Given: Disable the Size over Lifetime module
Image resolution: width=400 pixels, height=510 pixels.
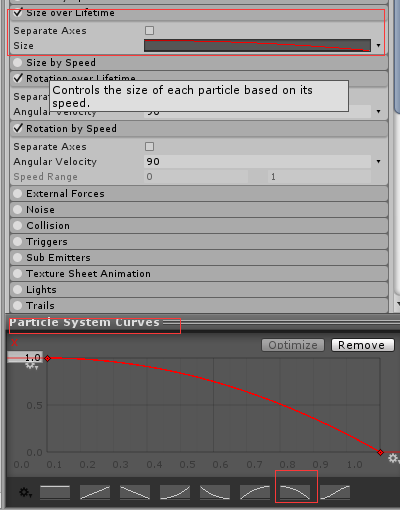Looking at the screenshot, I should 18,13.
